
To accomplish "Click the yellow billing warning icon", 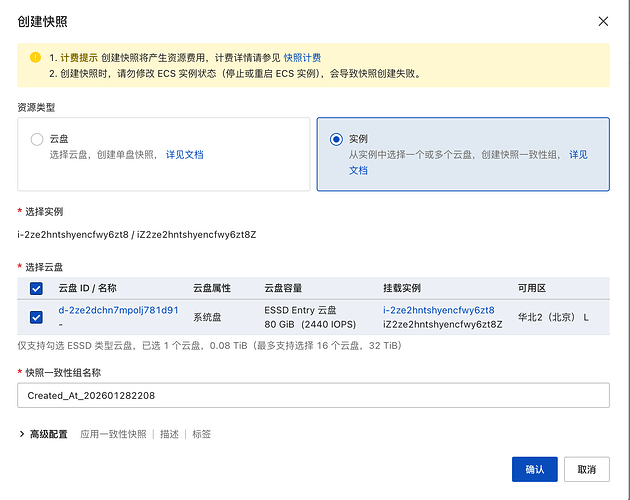I will 35,58.
